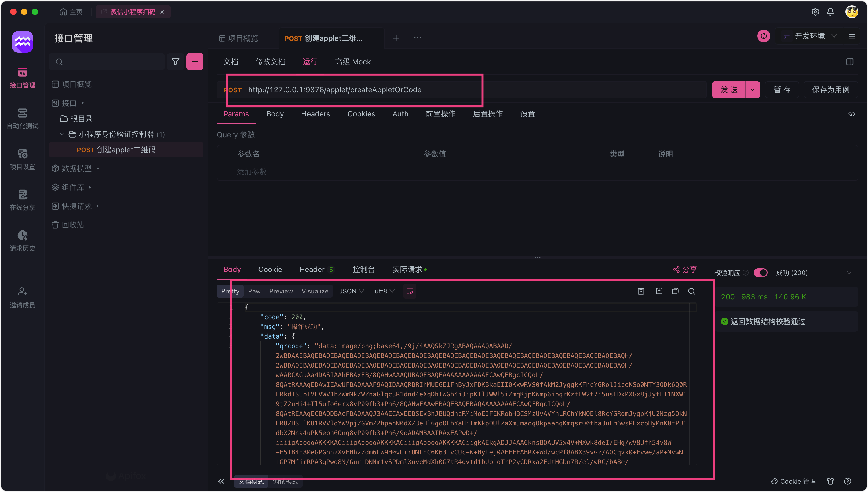Toggle word wrap in response toolbar
The height and width of the screenshot is (492, 868).
pyautogui.click(x=410, y=291)
